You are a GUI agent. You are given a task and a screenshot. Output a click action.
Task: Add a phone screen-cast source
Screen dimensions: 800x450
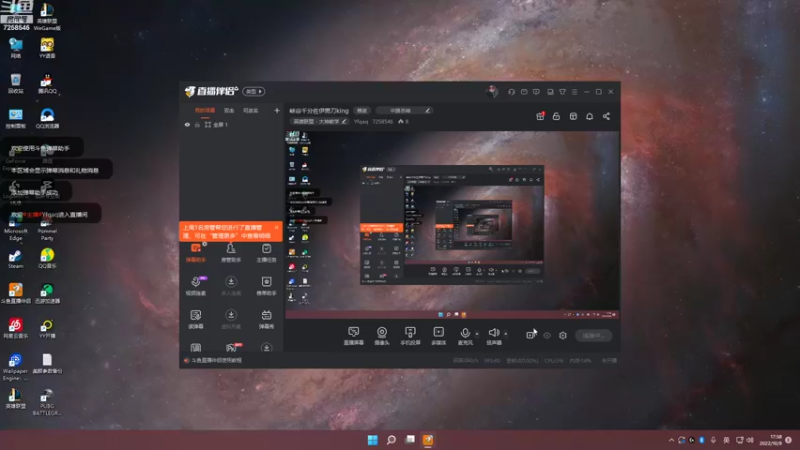(410, 336)
